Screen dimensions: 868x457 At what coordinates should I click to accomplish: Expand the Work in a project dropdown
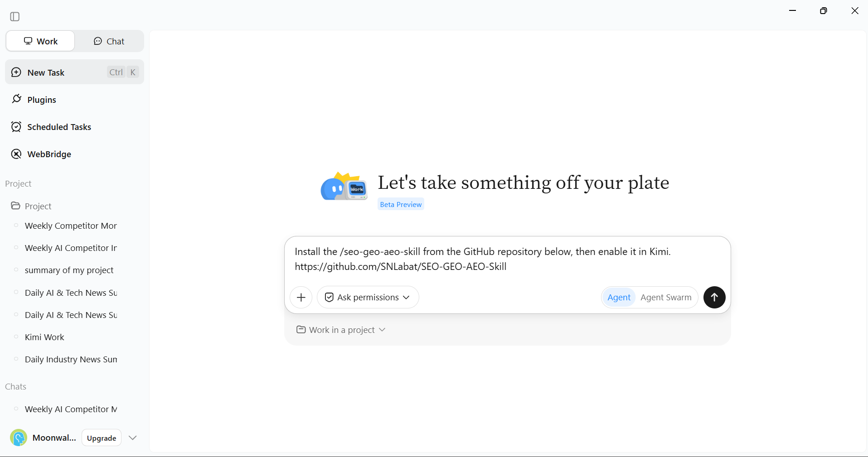(341, 330)
